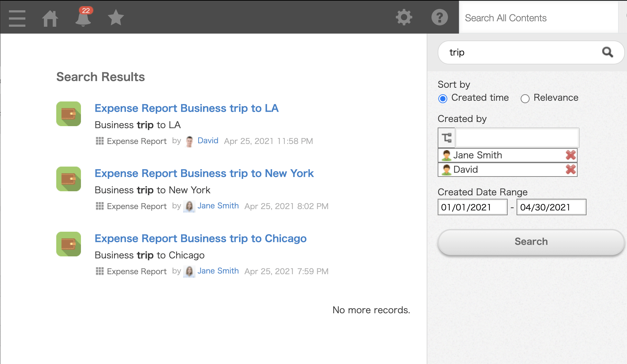Open Expense Report Business trip to LA
Viewport: 627px width, 364px height.
tap(186, 108)
